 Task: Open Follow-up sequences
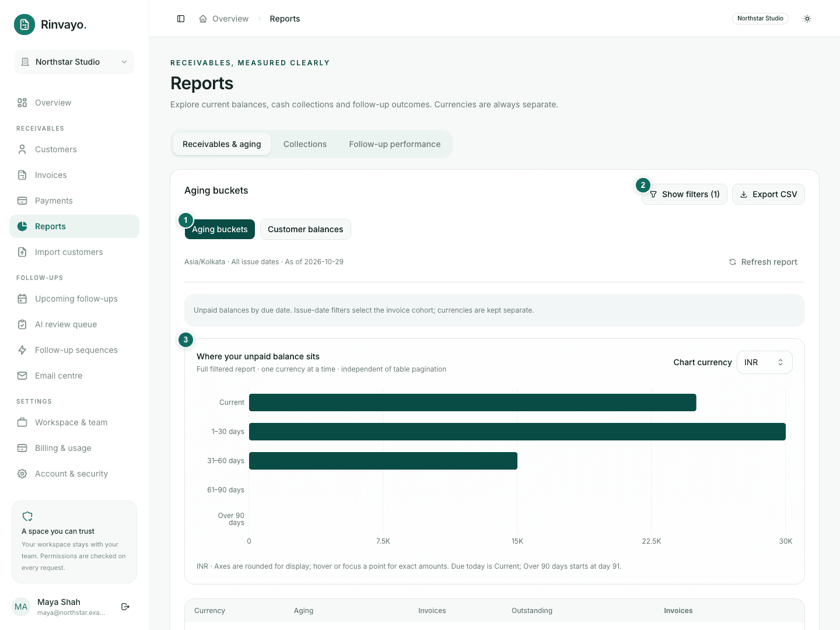(74, 350)
